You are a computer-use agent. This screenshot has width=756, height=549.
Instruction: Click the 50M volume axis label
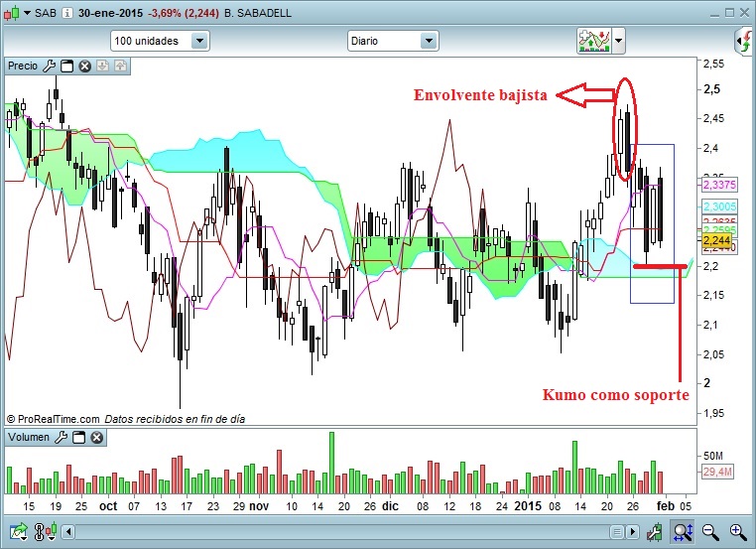(x=713, y=456)
